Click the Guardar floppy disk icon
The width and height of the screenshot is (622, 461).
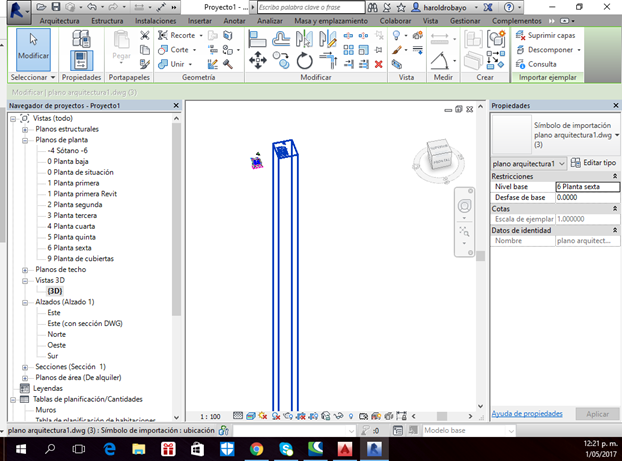(56, 7)
